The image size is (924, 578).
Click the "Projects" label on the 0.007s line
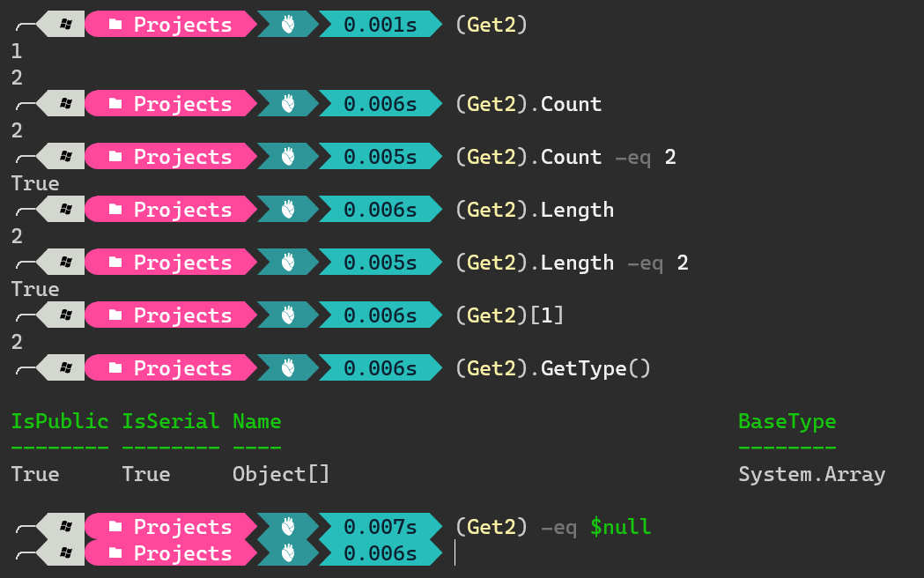182,527
